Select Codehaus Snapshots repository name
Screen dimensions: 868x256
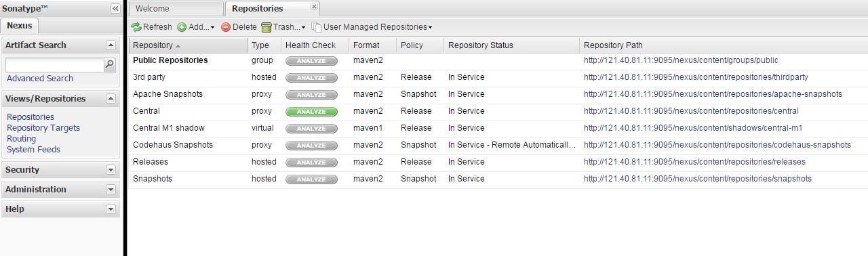coord(173,145)
